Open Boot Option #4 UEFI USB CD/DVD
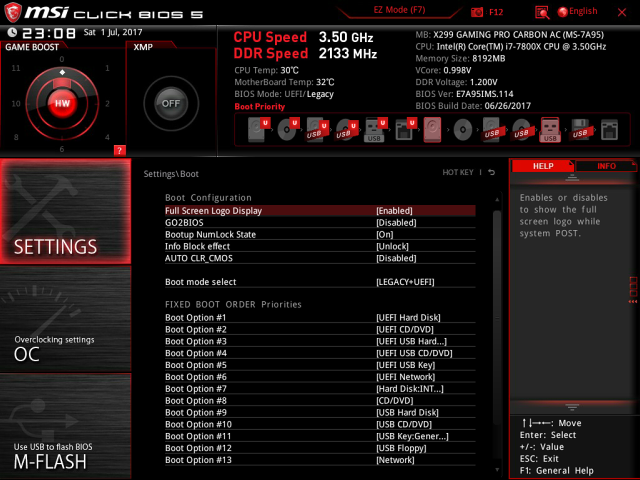Screen dimensions: 640x480 click(x=320, y=353)
